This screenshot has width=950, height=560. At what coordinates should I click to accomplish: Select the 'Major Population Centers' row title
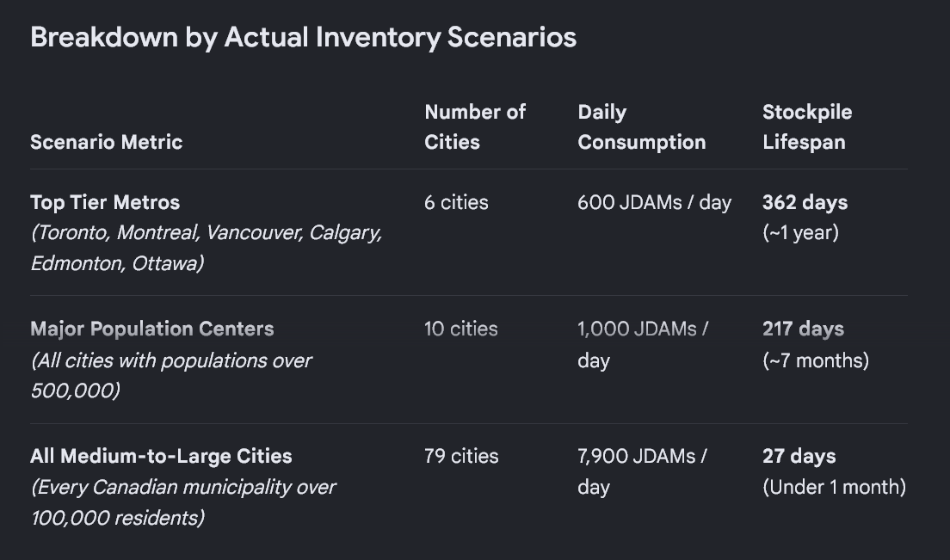pyautogui.click(x=152, y=329)
